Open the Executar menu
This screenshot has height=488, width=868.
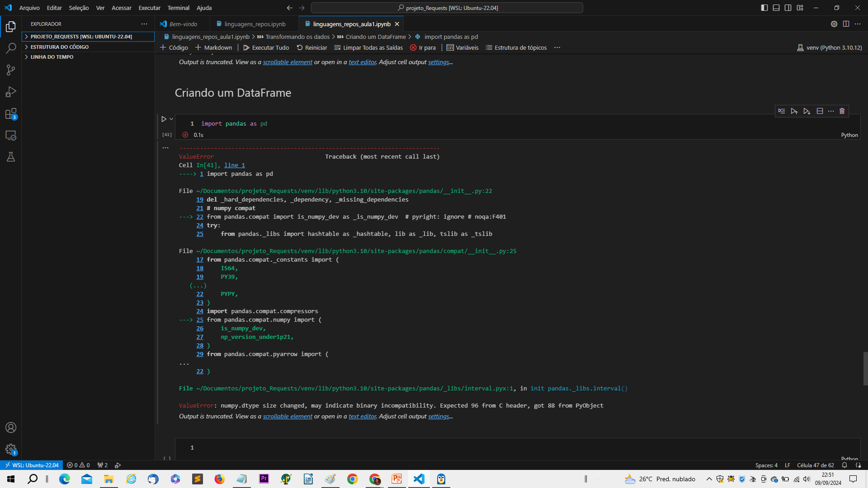(149, 8)
